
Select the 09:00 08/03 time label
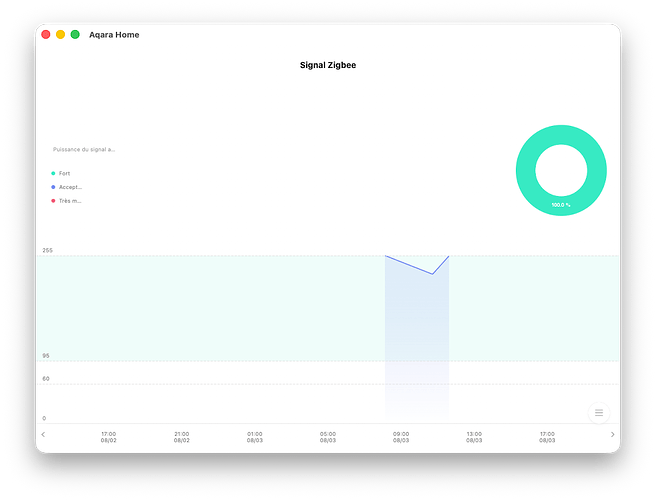click(401, 437)
